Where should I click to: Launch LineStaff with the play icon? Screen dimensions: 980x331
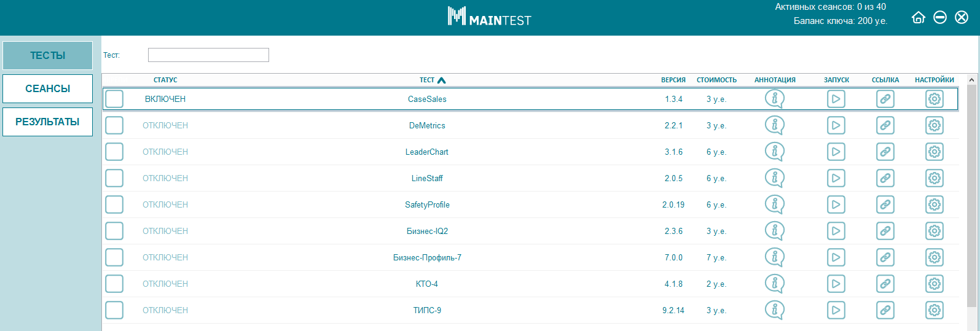click(x=836, y=178)
